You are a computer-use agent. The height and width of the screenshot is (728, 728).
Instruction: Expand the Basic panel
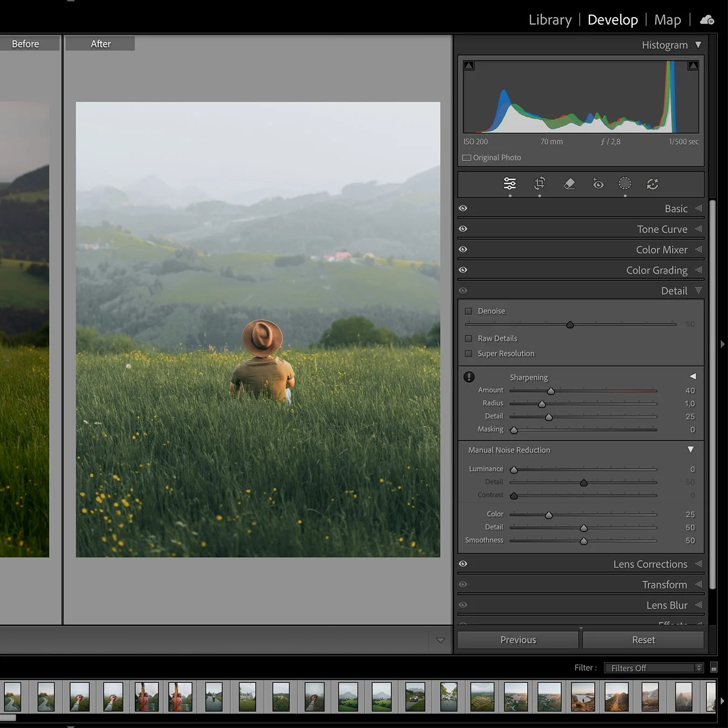pyautogui.click(x=699, y=208)
